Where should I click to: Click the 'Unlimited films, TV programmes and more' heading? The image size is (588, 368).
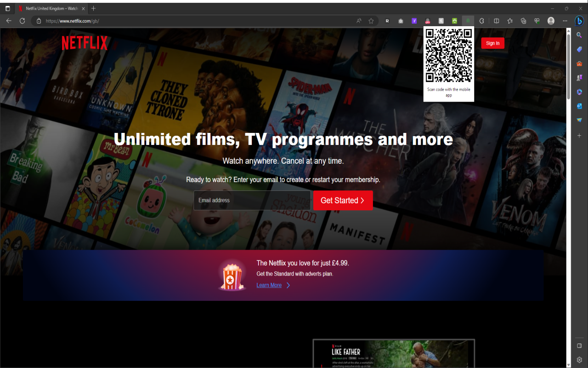[x=283, y=139]
